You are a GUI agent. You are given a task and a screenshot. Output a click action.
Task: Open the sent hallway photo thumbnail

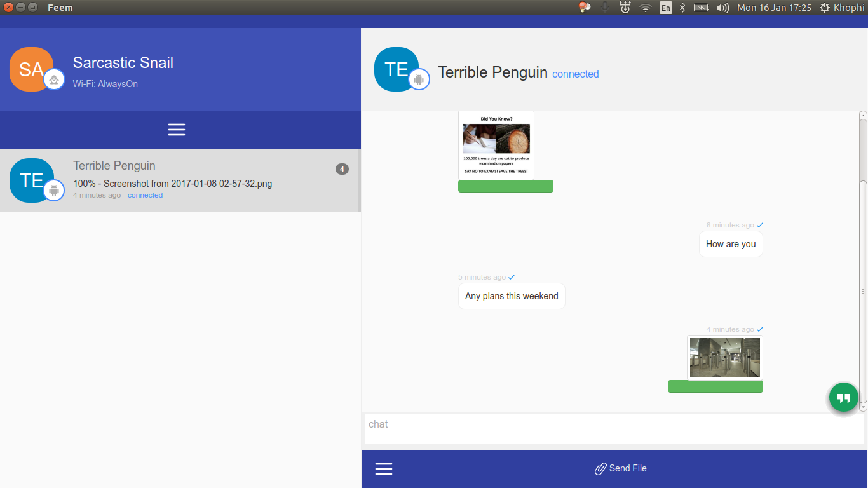724,358
